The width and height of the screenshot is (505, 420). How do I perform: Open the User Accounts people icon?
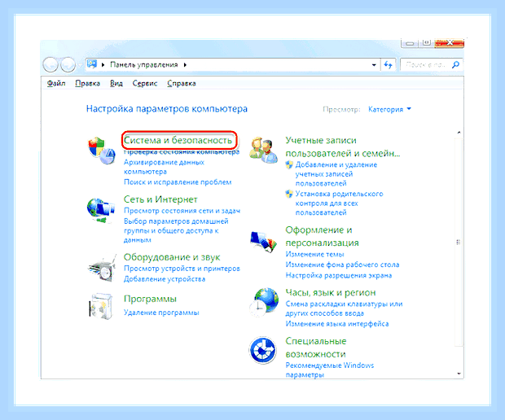263,150
